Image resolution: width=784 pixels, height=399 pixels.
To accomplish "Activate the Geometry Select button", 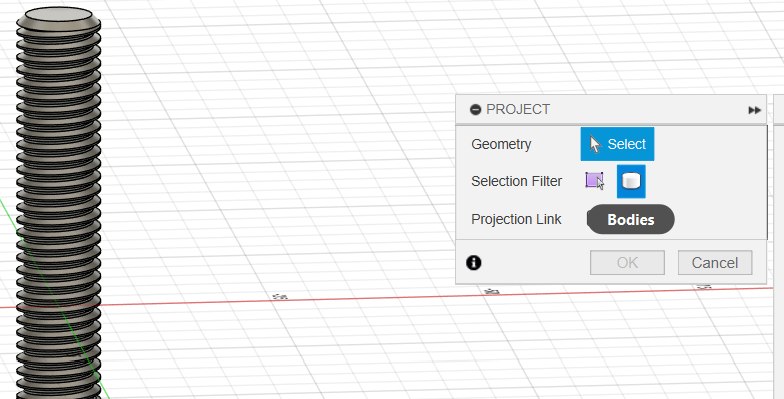I will [x=617, y=144].
